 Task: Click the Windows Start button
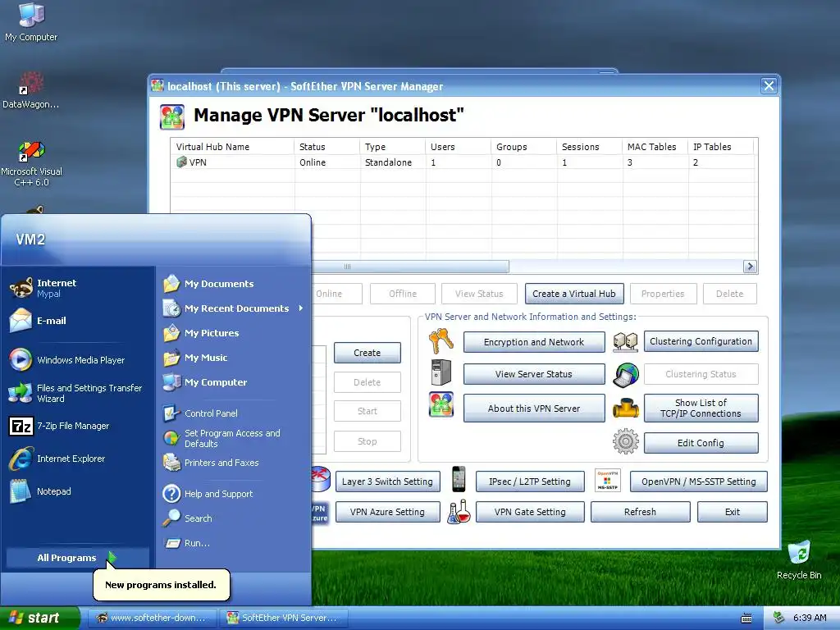coord(39,618)
